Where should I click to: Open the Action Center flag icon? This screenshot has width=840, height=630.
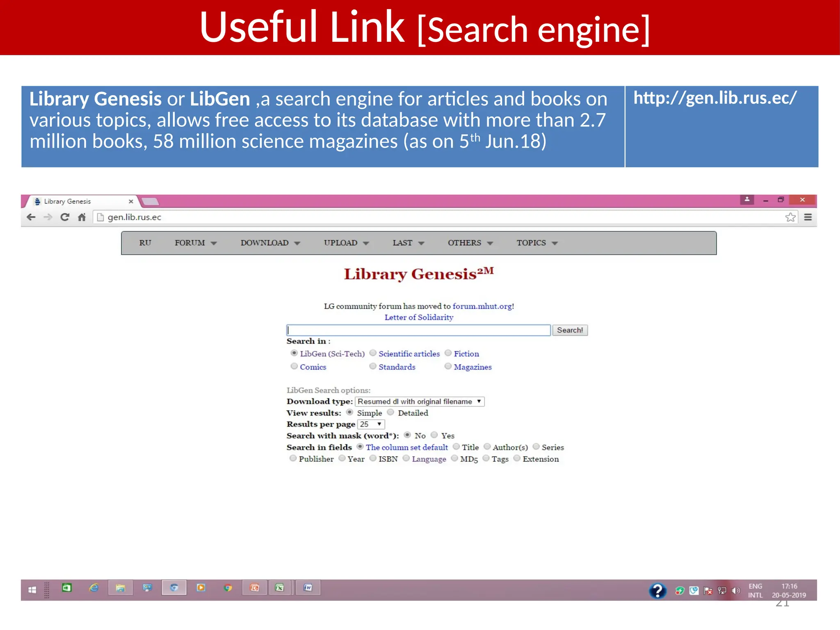[708, 591]
